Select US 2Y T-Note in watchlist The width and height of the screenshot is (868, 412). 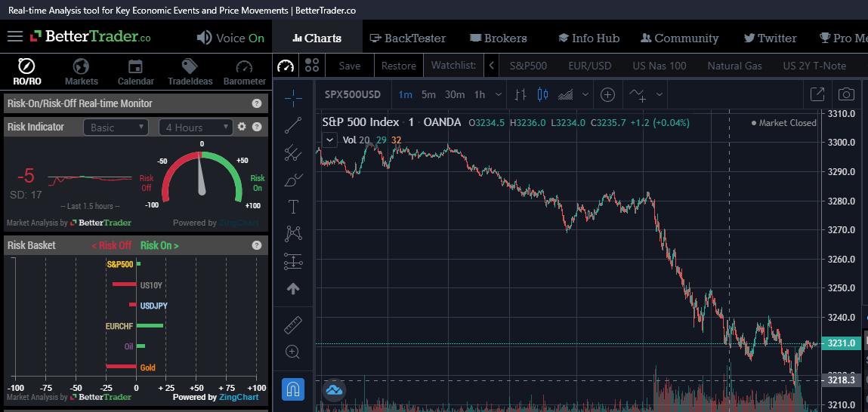click(x=814, y=66)
